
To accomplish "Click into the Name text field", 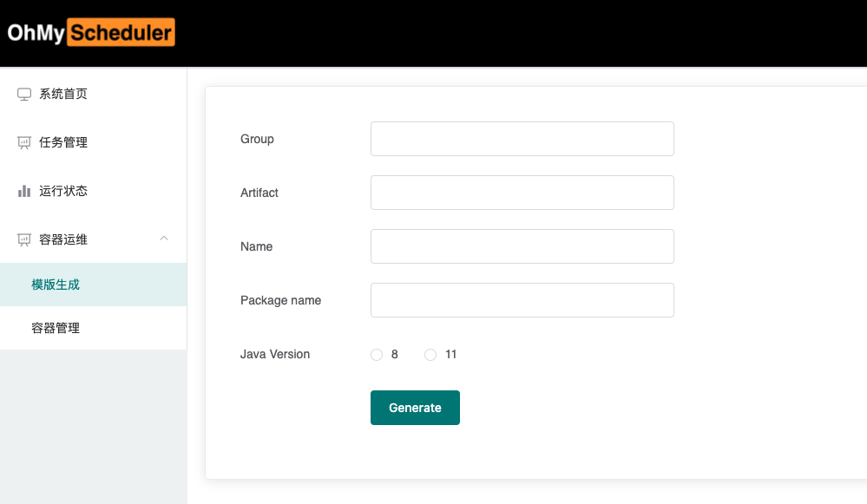I will click(522, 246).
